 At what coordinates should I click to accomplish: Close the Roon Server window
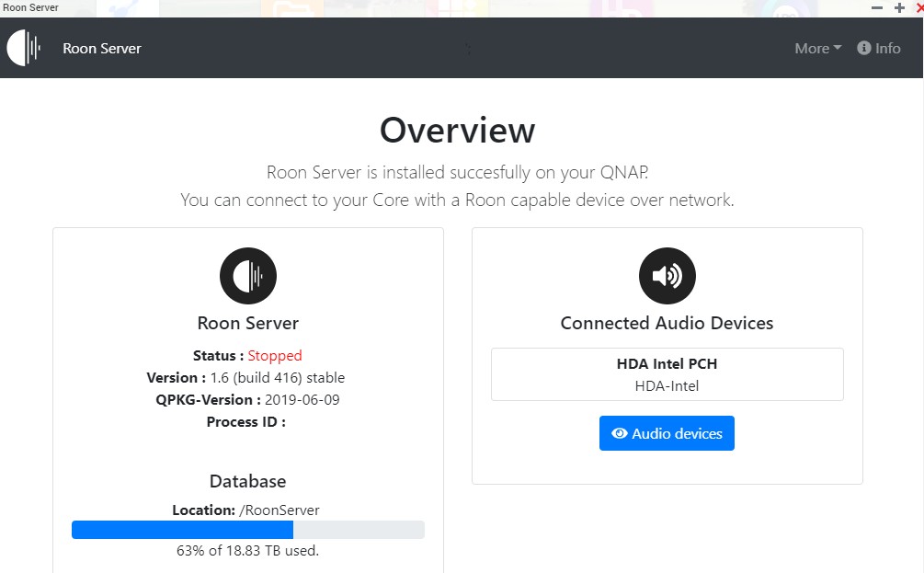point(920,7)
